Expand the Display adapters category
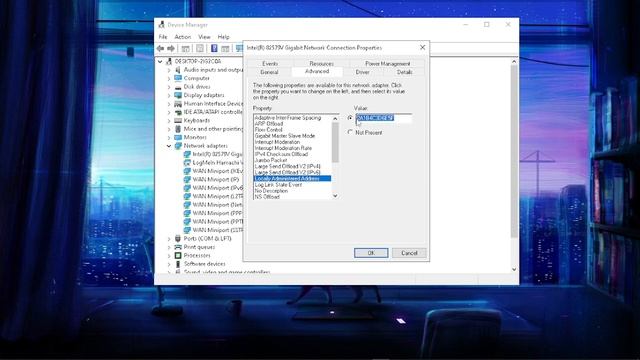 point(169,95)
